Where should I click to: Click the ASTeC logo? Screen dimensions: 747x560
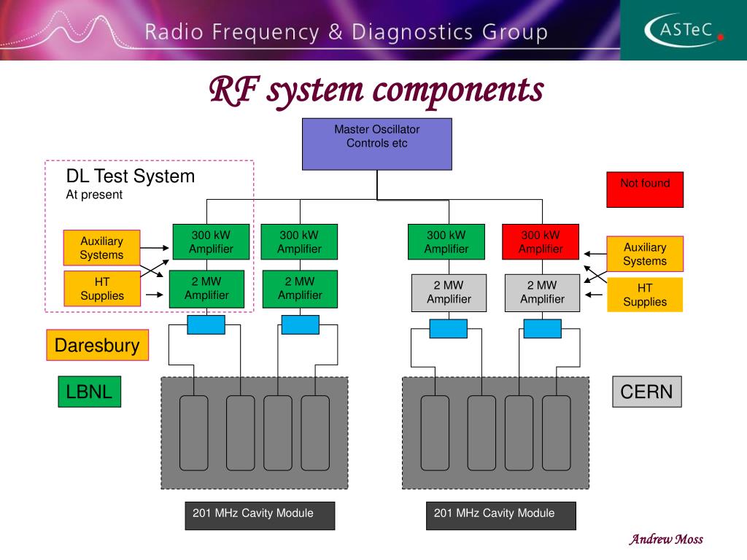684,30
